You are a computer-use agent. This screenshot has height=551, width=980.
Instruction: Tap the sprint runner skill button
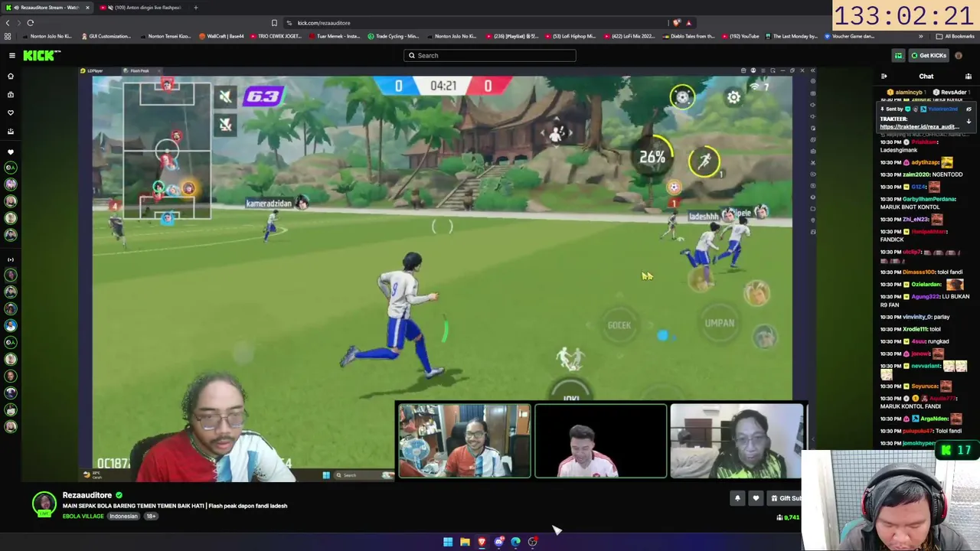click(704, 161)
